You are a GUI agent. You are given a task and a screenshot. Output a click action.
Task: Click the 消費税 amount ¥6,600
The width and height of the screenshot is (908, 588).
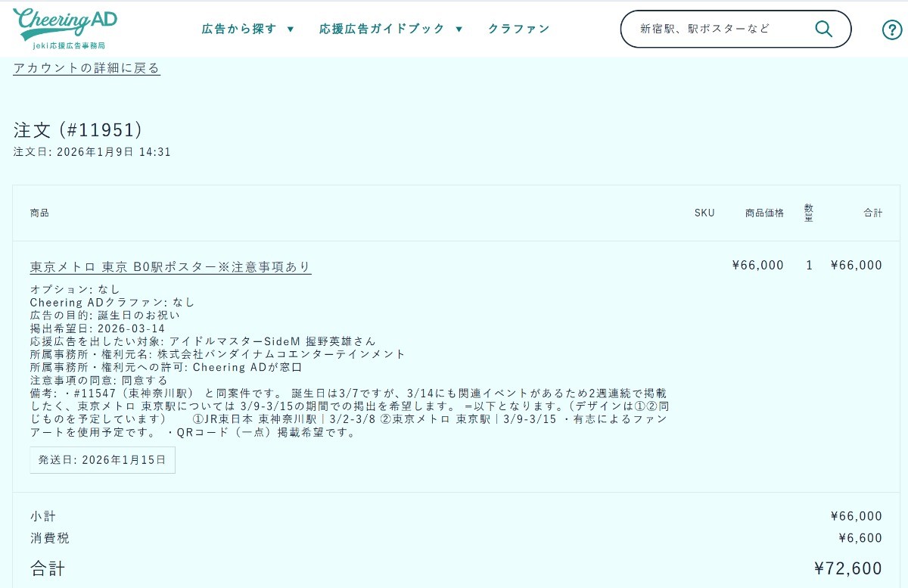860,538
